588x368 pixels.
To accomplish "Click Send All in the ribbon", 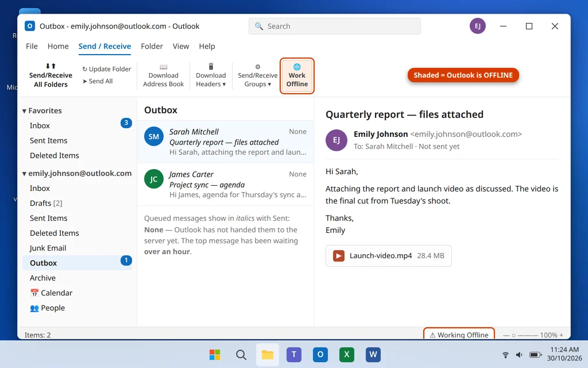I will 98,81.
